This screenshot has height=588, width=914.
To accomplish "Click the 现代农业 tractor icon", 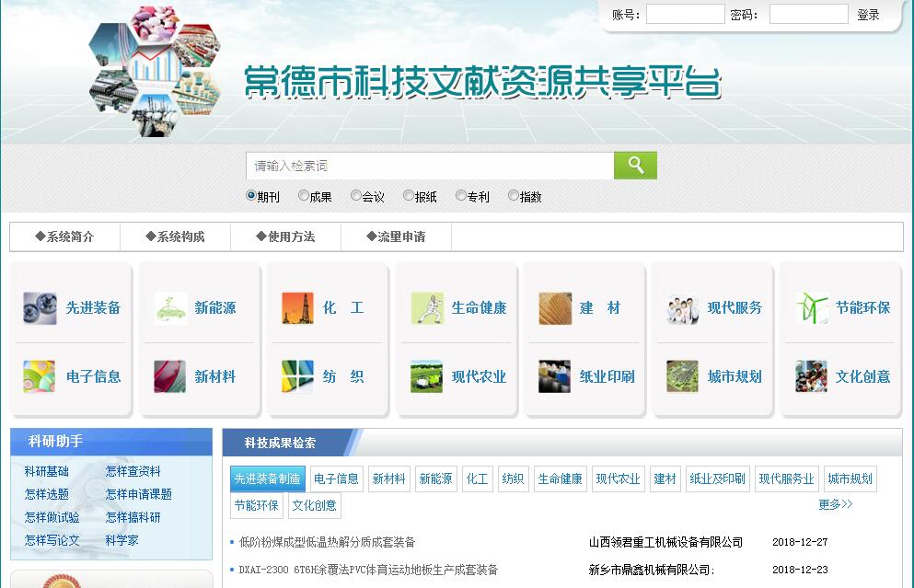I will point(427,376).
